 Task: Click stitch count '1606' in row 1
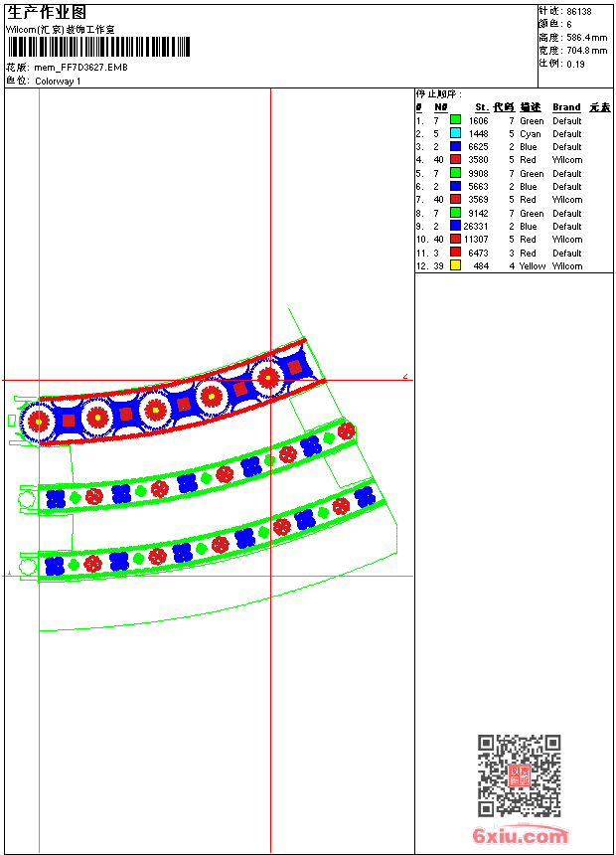tap(479, 121)
